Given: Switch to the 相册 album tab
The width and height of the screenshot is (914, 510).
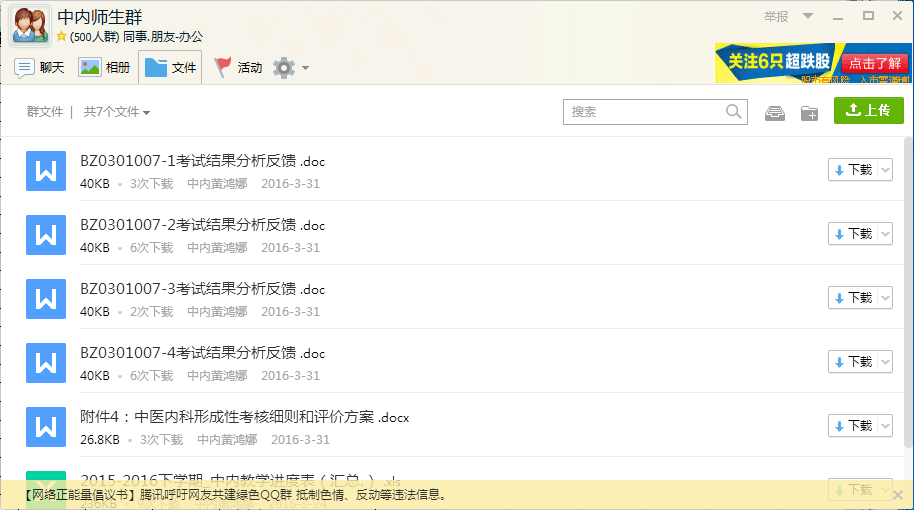Looking at the screenshot, I should [x=105, y=68].
